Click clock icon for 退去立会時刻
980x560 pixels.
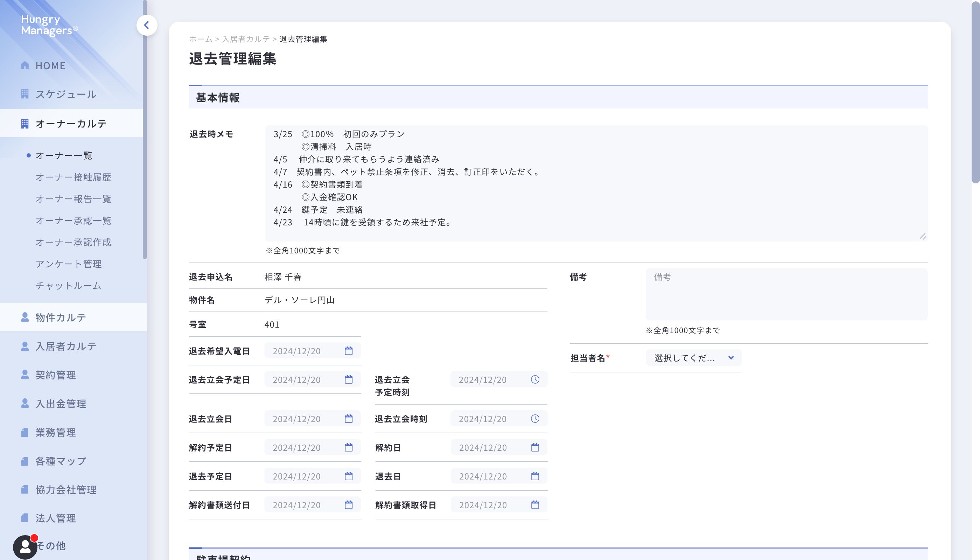point(535,419)
